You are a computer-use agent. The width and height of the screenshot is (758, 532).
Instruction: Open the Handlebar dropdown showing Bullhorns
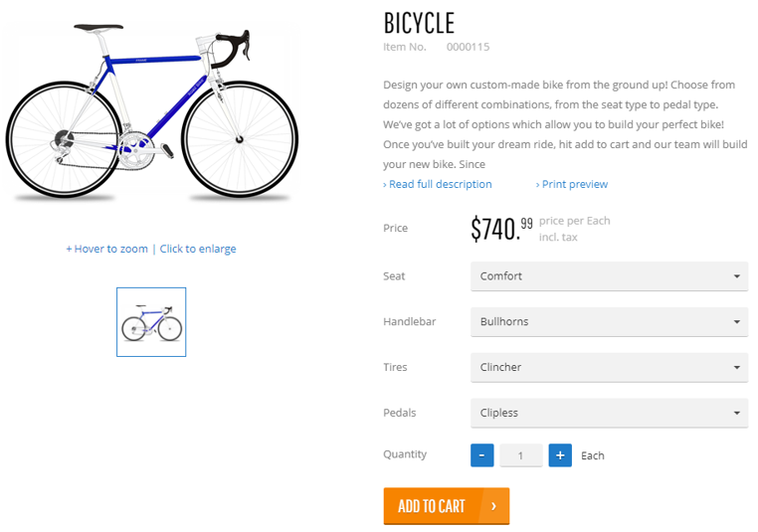[609, 322]
